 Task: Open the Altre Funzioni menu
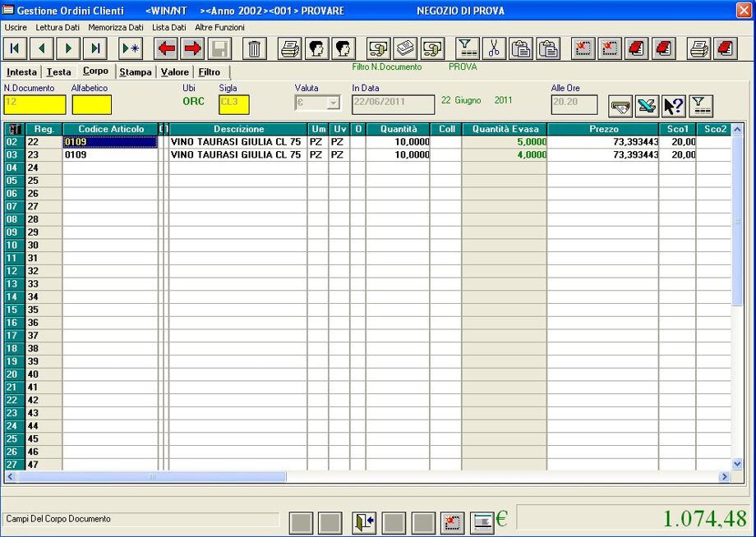coord(219,27)
